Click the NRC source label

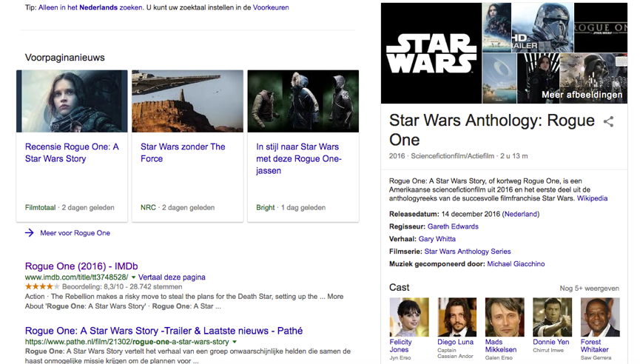(x=148, y=207)
